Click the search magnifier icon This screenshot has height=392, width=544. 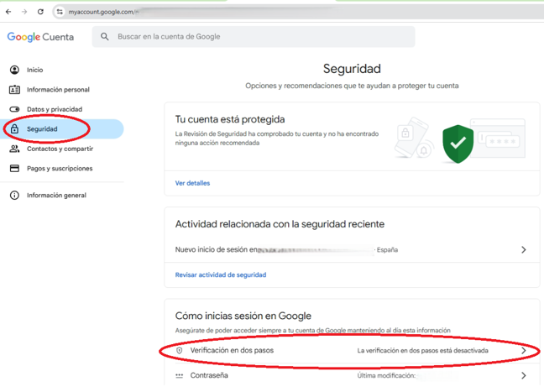105,37
